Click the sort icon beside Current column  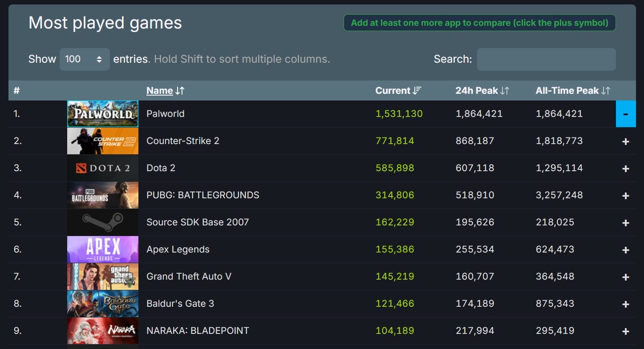417,90
